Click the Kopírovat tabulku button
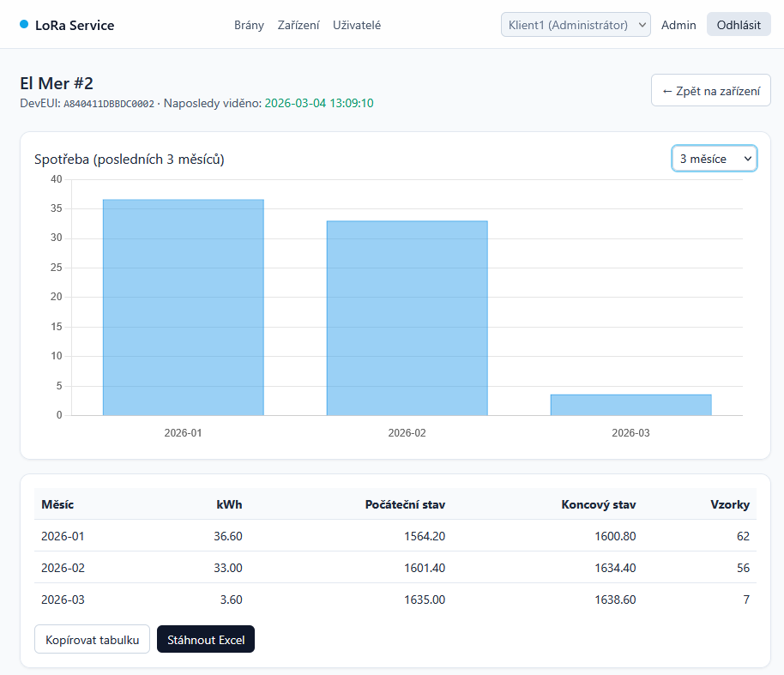Image resolution: width=784 pixels, height=675 pixels. 93,639
